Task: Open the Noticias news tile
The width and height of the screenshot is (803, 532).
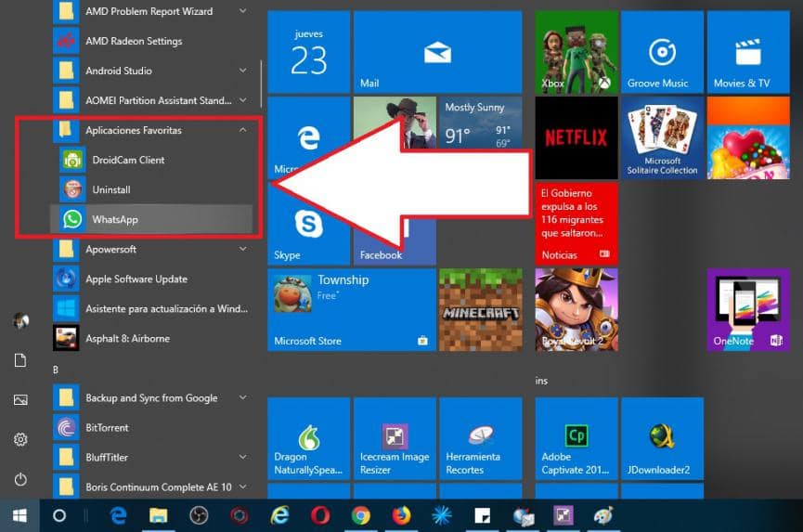Action: click(x=576, y=224)
